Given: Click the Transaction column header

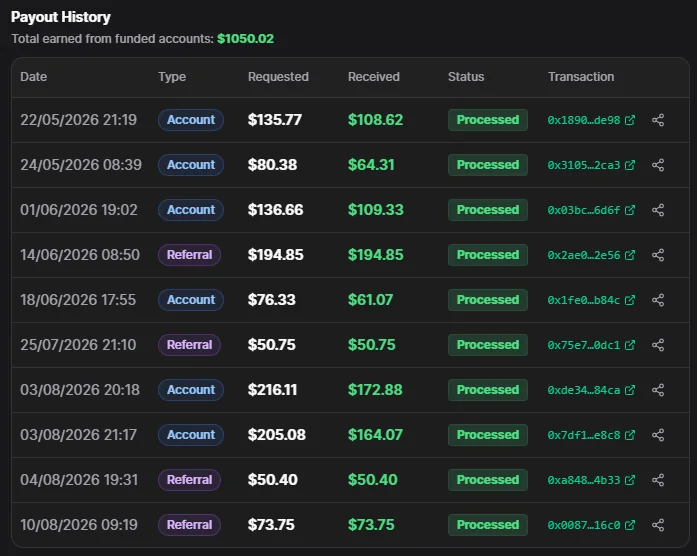Looking at the screenshot, I should click(581, 77).
